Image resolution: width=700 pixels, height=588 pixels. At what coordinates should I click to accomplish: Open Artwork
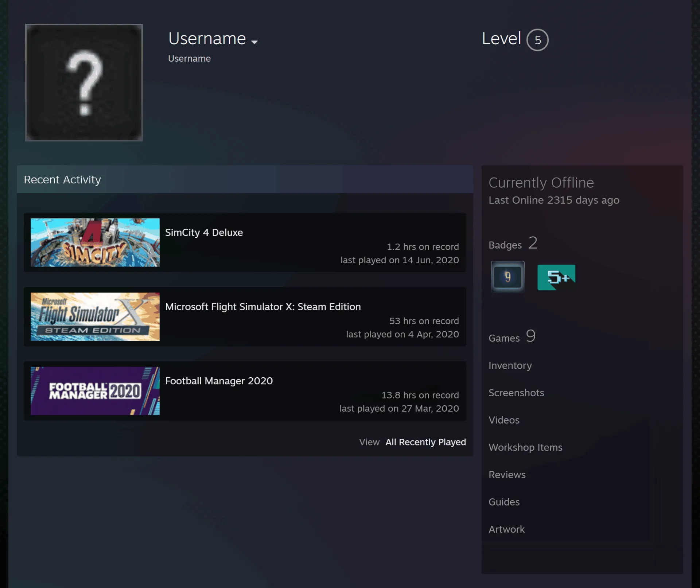(x=506, y=529)
